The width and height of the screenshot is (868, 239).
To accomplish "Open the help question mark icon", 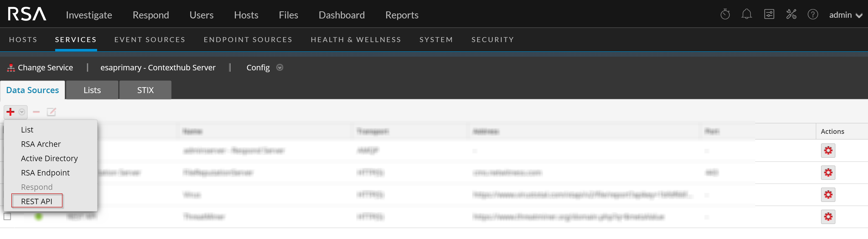I will pos(812,15).
